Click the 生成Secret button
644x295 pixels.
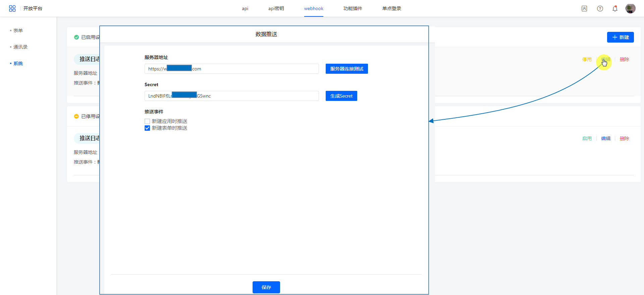341,96
